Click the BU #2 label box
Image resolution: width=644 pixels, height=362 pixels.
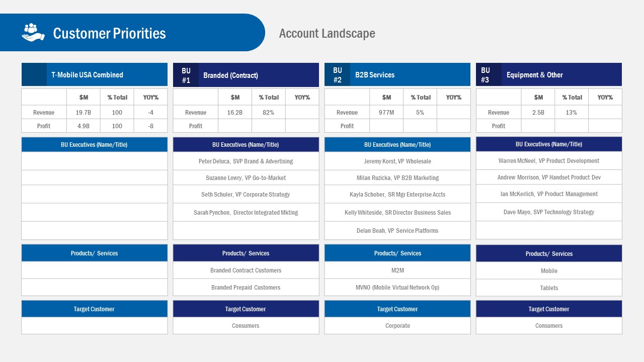[337, 74]
